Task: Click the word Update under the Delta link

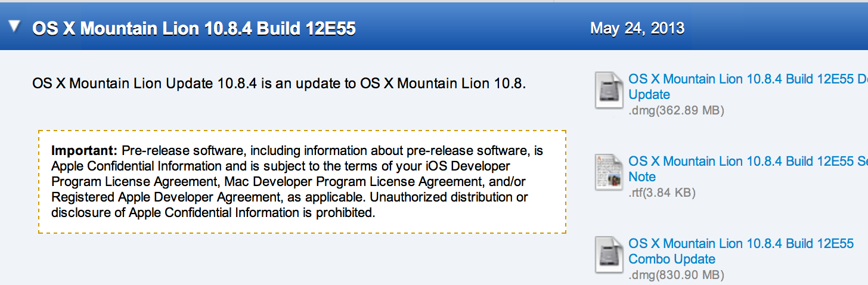Action: (649, 95)
